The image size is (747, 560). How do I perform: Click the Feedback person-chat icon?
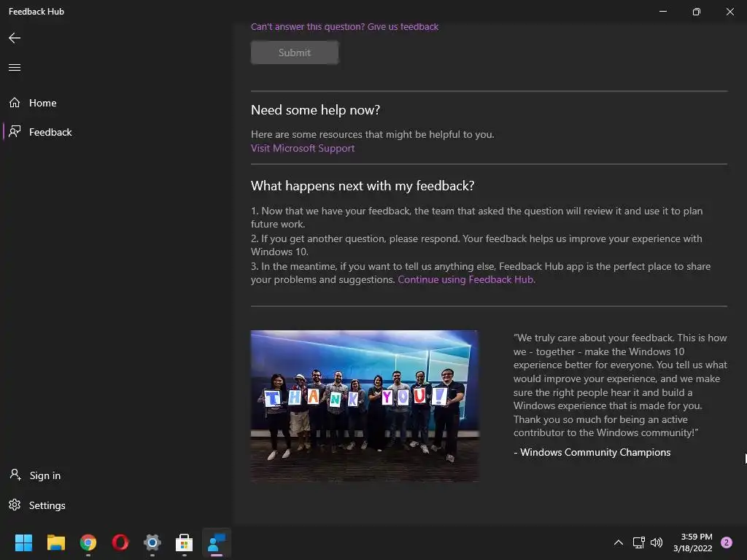[15, 131]
